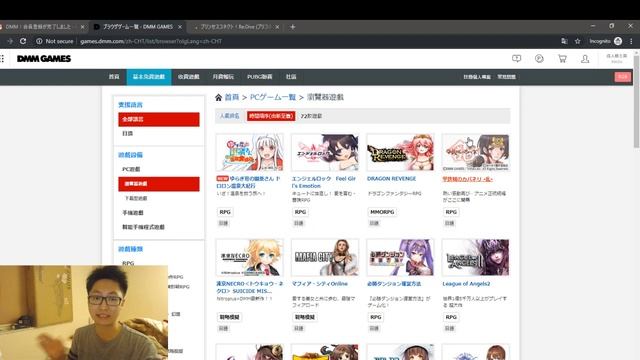The width and height of the screenshot is (640, 360).
Task: Open the DMM points P icon
Action: point(539,59)
